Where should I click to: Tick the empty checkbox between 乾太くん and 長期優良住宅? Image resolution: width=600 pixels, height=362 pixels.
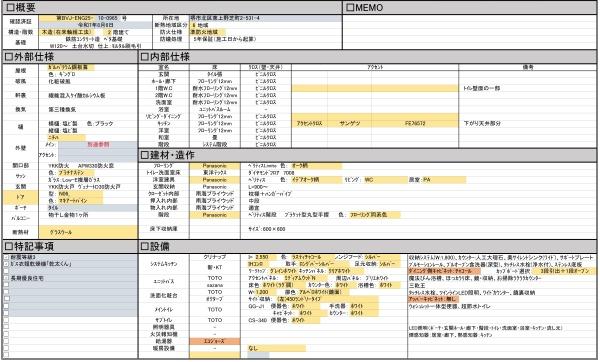pos(6,271)
